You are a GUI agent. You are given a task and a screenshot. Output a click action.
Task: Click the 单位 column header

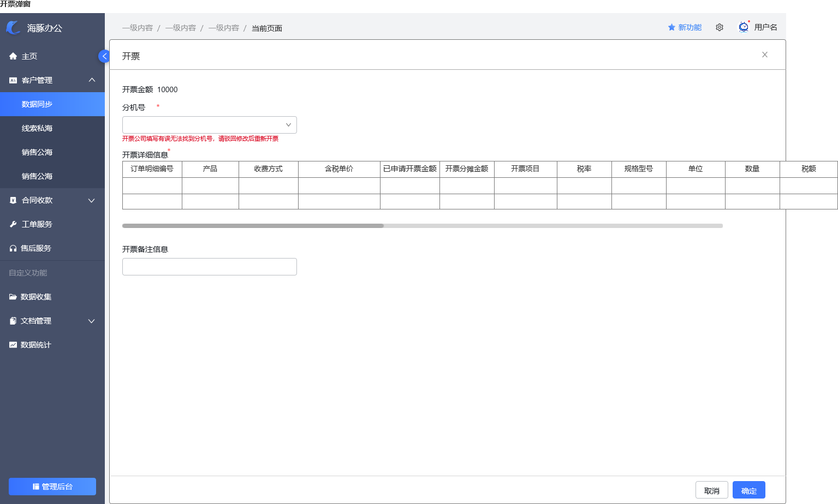696,169
